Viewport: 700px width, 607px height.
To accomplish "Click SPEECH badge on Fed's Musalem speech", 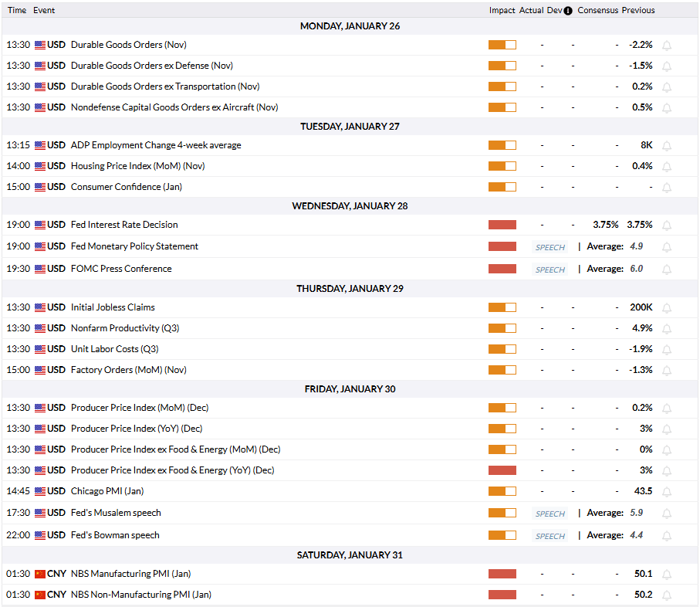I will [x=550, y=514].
